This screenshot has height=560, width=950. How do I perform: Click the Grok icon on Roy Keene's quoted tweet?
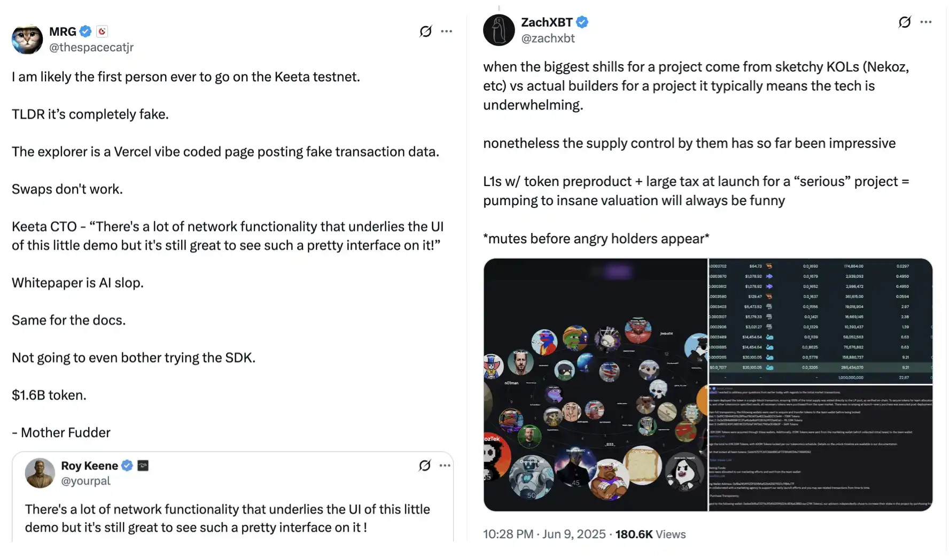coord(425,465)
